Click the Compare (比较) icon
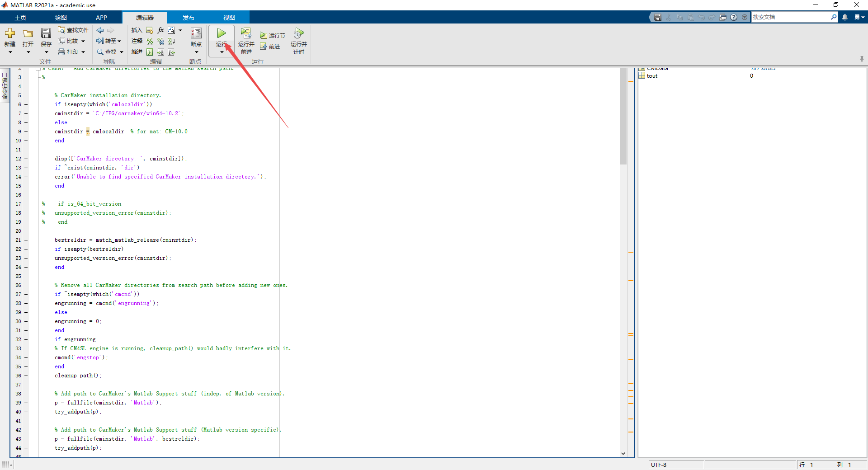Image resolution: width=868 pixels, height=470 pixels. click(61, 41)
